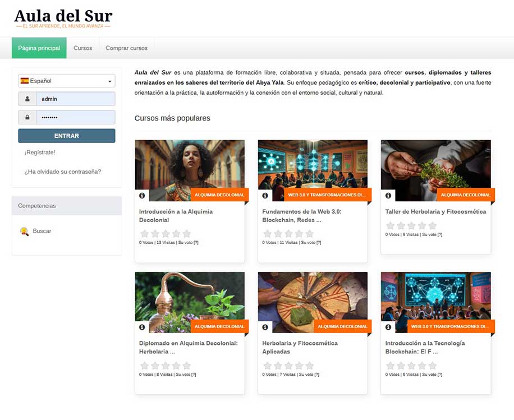
Task: Rate Fundamentos de la Web 3.0 five stars
Action: pos(309,234)
